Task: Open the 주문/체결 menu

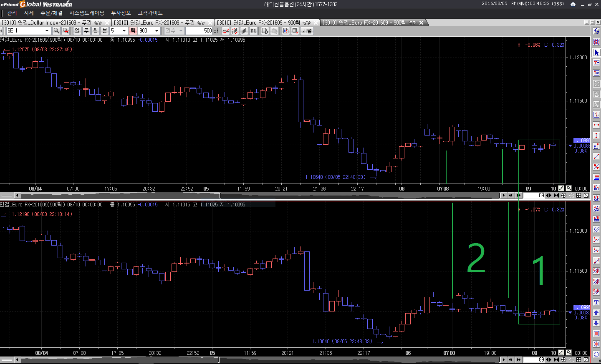Action: 51,13
